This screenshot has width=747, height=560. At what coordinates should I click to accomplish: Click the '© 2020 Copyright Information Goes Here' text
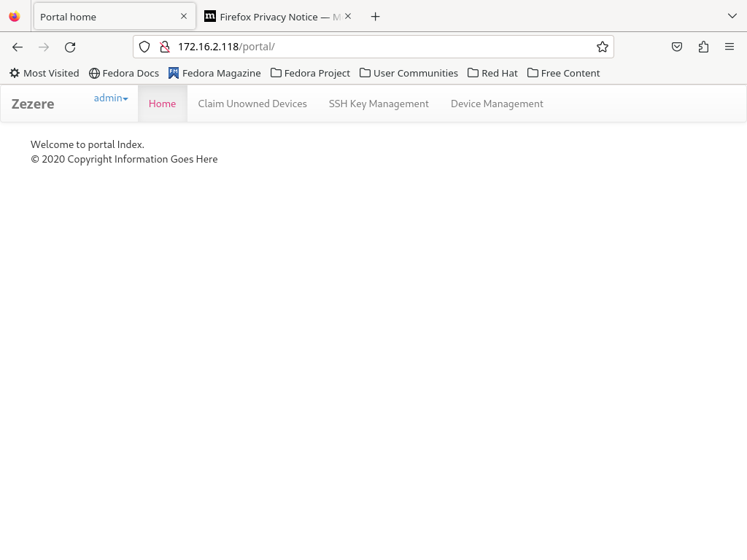[124, 159]
